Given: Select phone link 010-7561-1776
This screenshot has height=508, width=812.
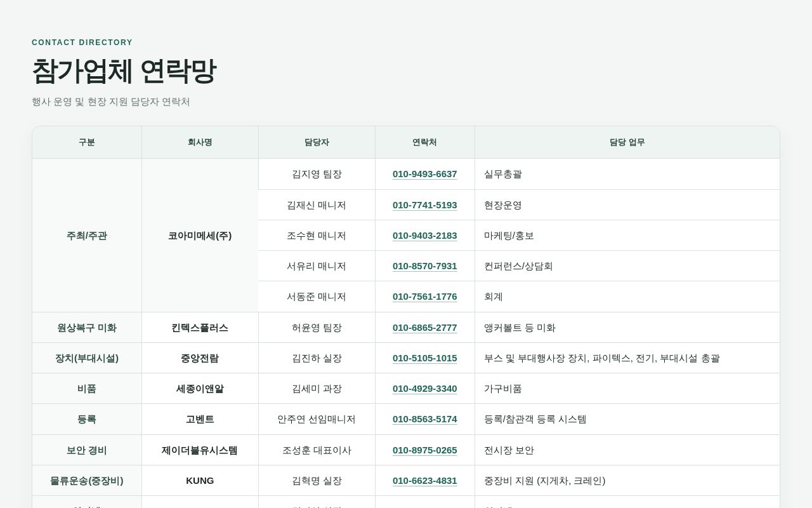Looking at the screenshot, I should tap(424, 297).
